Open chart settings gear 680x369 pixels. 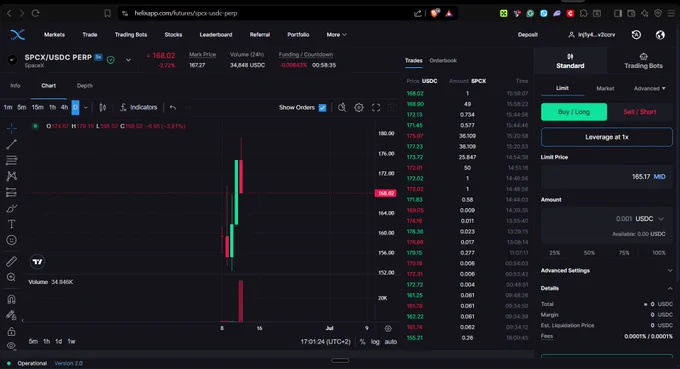pos(359,108)
